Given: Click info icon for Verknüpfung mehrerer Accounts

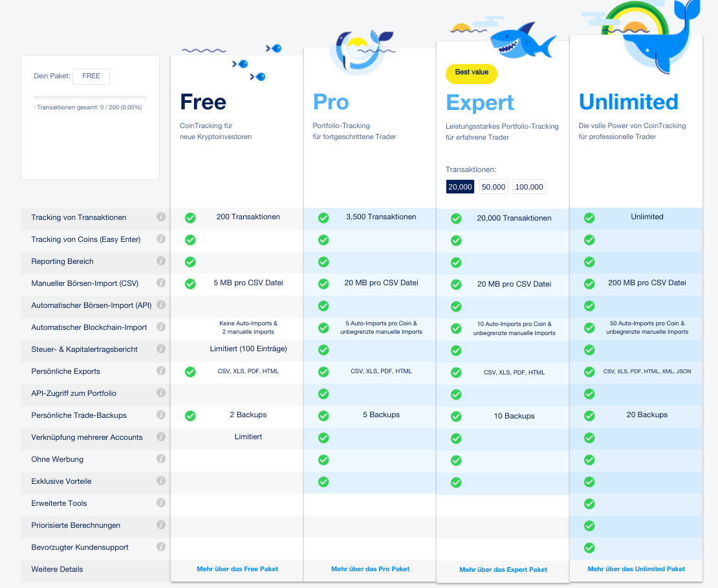Looking at the screenshot, I should point(160,437).
